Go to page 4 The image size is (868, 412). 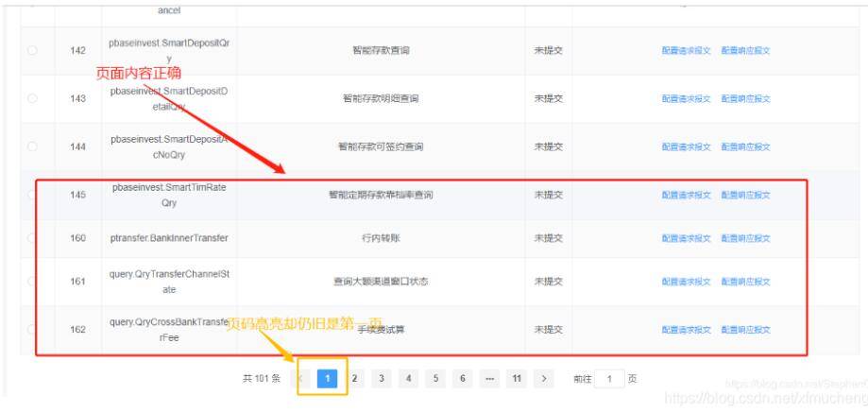click(x=409, y=379)
